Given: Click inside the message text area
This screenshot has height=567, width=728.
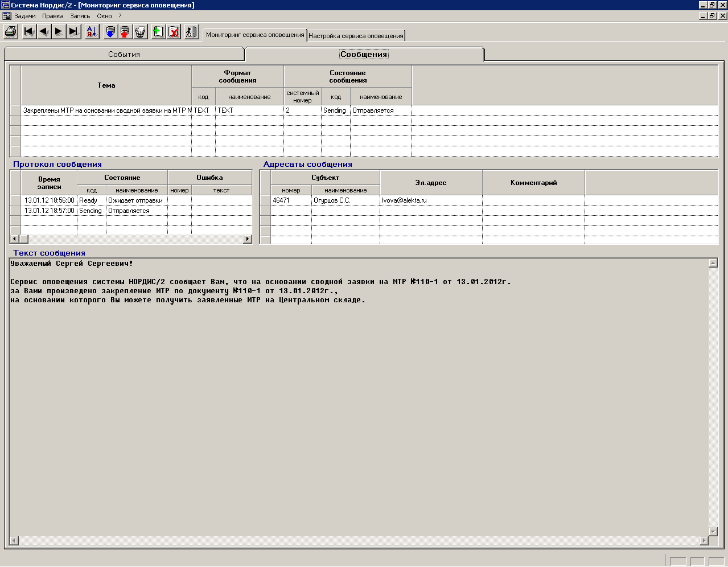Looking at the screenshot, I should tap(359, 398).
